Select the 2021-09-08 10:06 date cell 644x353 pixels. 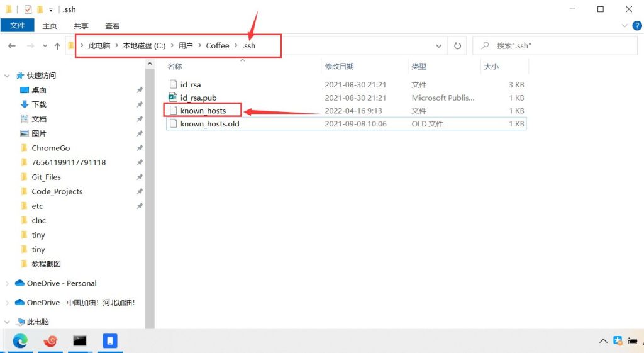pos(355,124)
